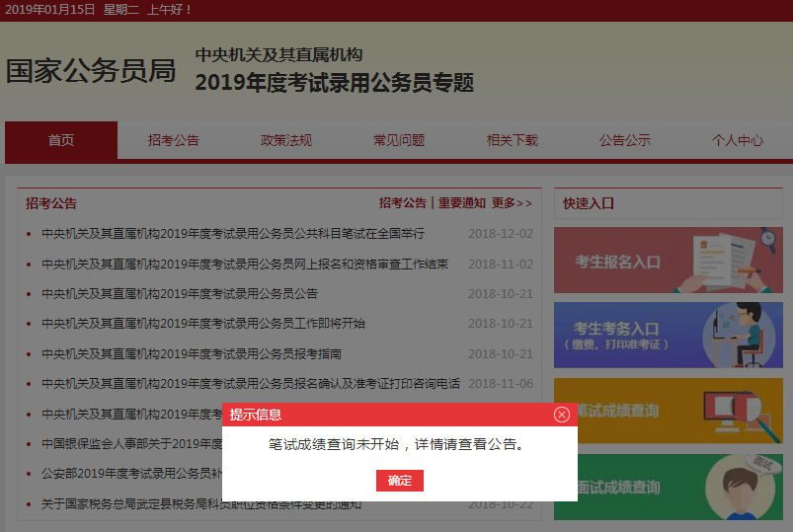Click the 2019年01月15日 date text in top bar
Screen dimensions: 793x532
point(49,10)
